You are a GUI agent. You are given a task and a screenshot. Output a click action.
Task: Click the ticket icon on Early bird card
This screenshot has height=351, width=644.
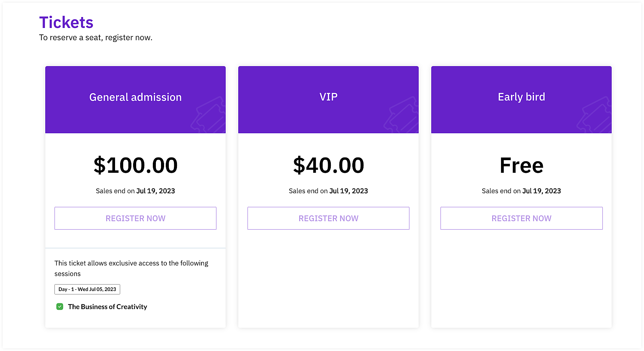point(595,116)
